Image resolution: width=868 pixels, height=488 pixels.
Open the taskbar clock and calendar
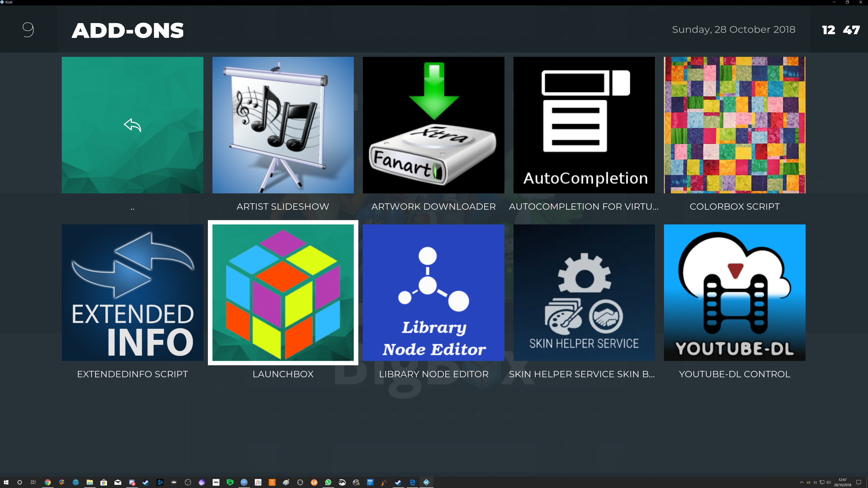pos(842,482)
